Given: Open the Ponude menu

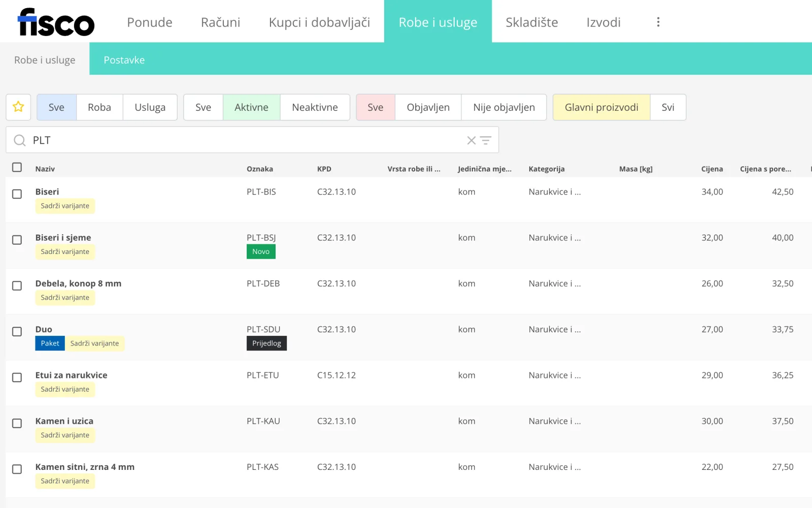Looking at the screenshot, I should [x=150, y=22].
